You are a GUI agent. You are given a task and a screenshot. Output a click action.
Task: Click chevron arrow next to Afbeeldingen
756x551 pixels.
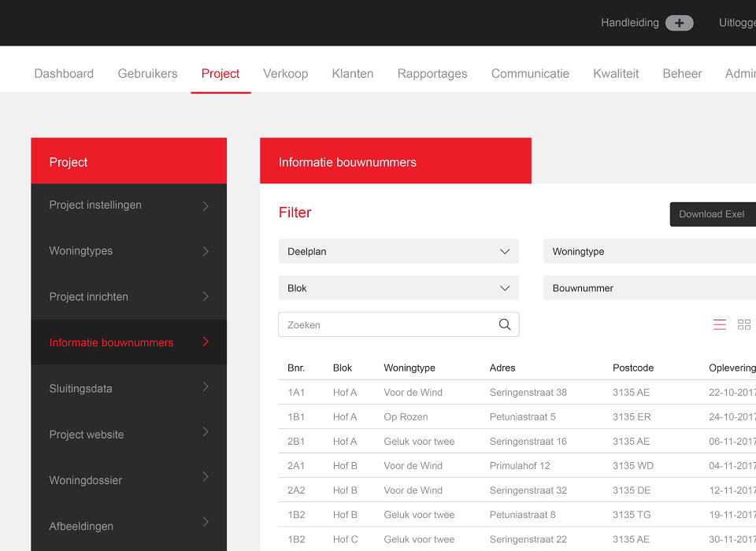(x=206, y=523)
